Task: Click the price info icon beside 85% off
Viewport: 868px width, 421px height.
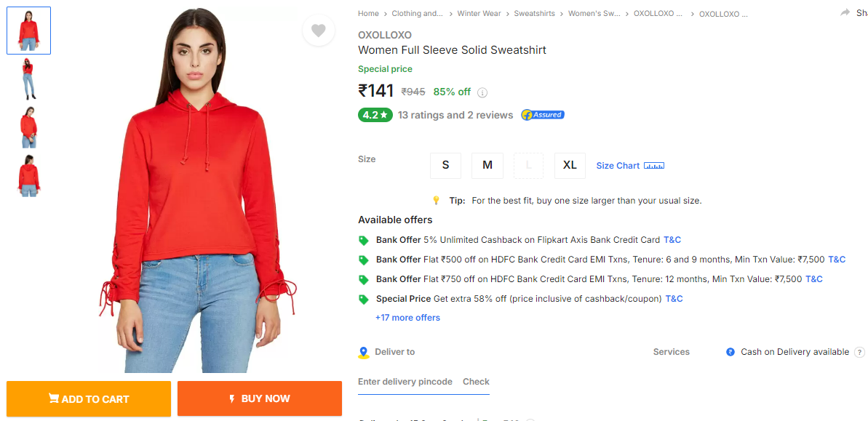Action: [x=482, y=92]
